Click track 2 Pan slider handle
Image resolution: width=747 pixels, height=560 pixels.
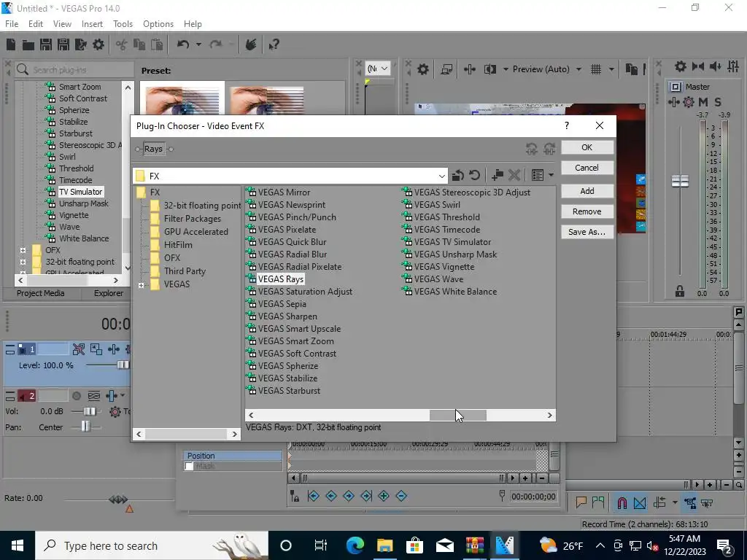pyautogui.click(x=85, y=427)
